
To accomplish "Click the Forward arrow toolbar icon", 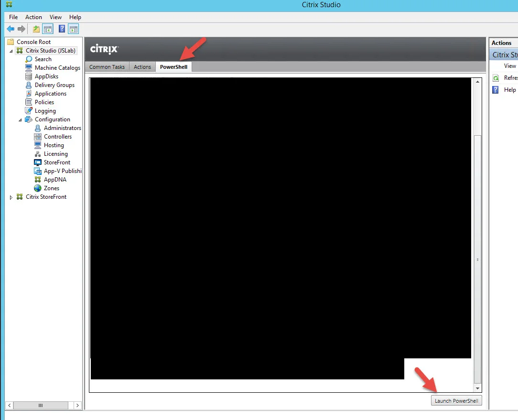I will (x=22, y=29).
